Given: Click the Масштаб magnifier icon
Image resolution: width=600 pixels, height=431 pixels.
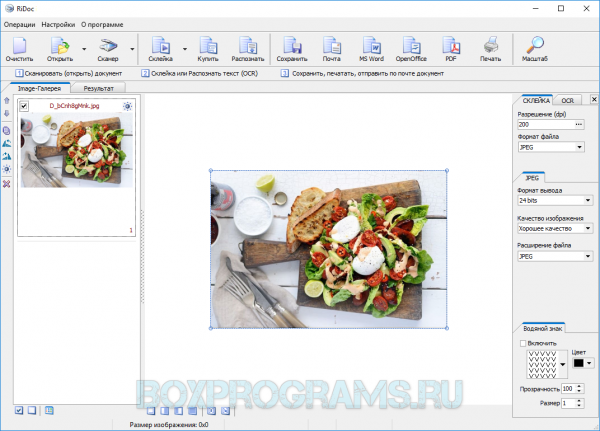Looking at the screenshot, I should pos(535,45).
